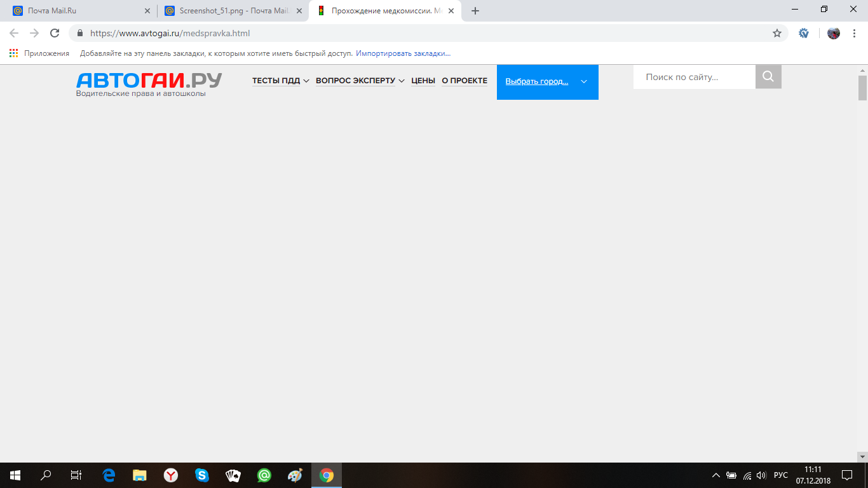Click the site search magnifier button
868x488 pixels.
pyautogui.click(x=768, y=77)
